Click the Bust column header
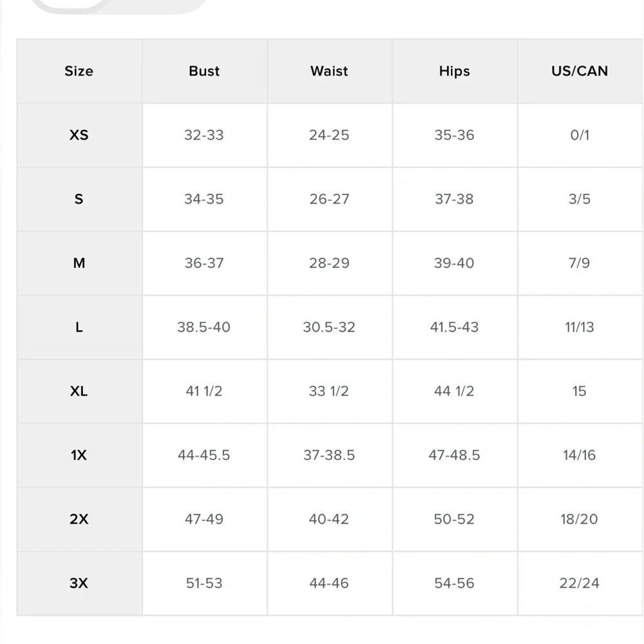Image resolution: width=644 pixels, height=644 pixels. point(204,71)
